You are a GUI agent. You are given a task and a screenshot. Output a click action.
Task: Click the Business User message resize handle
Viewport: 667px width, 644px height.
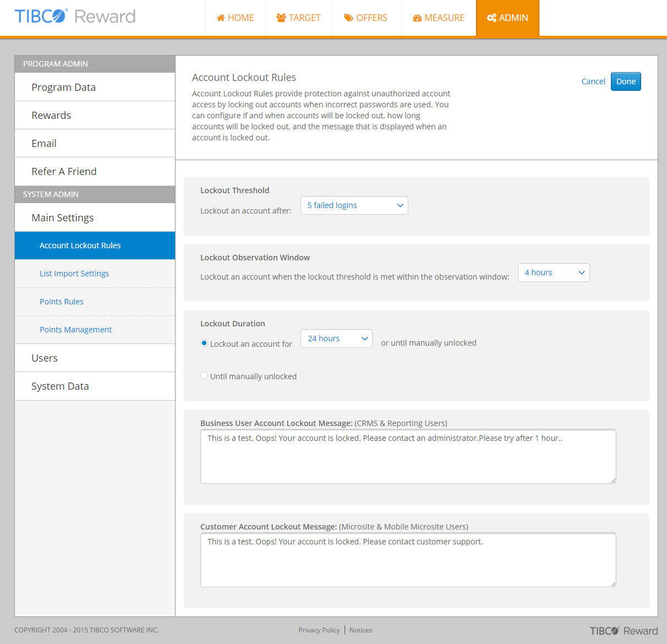coord(613,481)
